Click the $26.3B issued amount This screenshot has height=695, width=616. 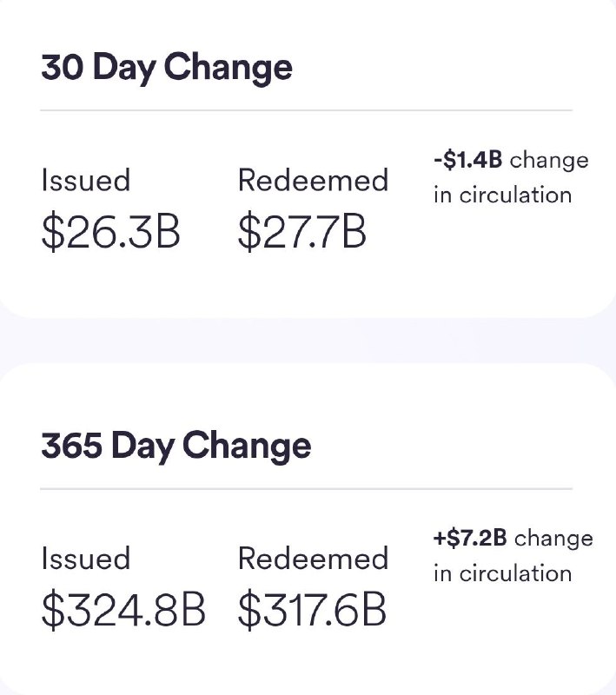pos(111,232)
